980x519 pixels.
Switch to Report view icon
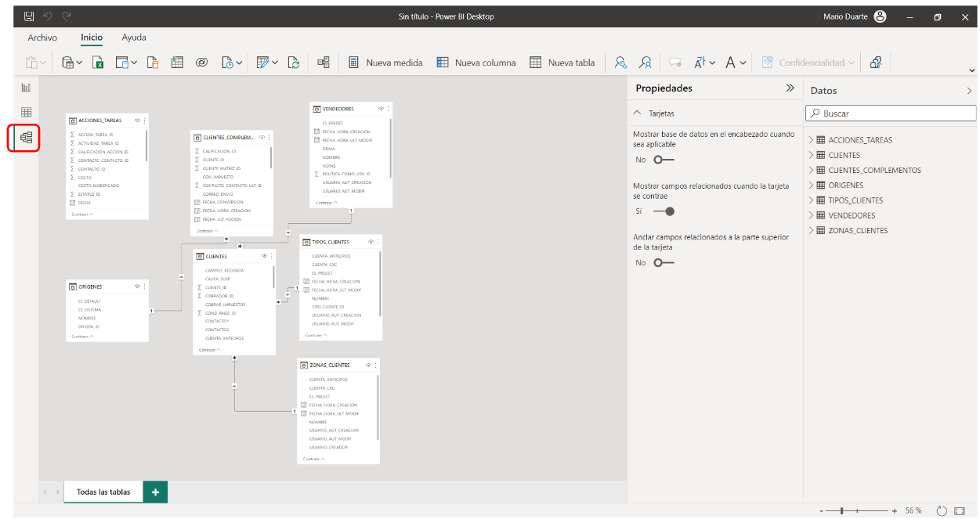(26, 88)
